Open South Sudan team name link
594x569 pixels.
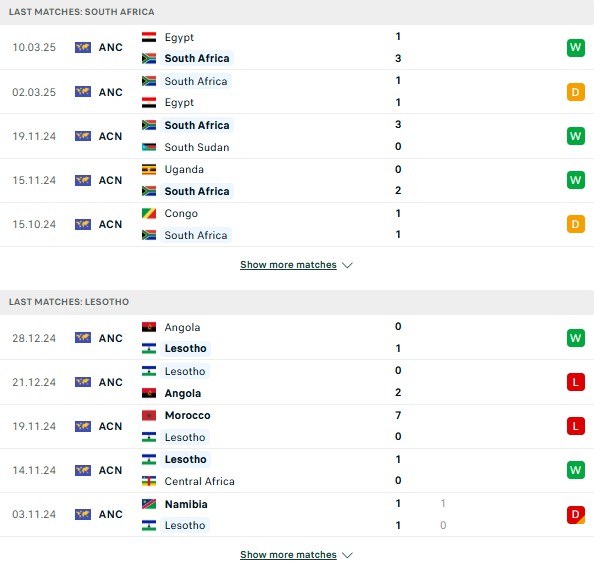click(x=197, y=147)
